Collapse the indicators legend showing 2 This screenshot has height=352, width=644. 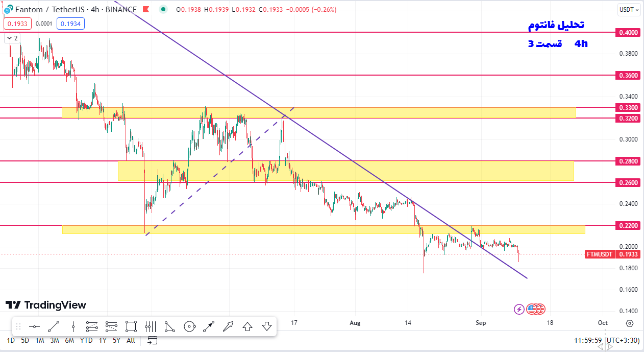tap(12, 38)
